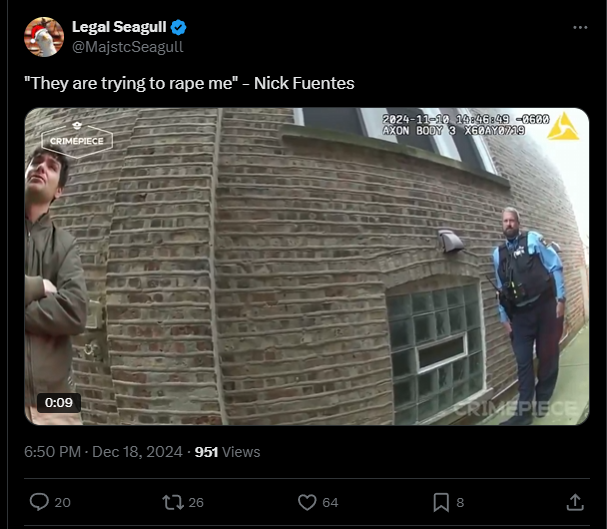
Task: Click the Legal Seagull display name
Action: (119, 27)
